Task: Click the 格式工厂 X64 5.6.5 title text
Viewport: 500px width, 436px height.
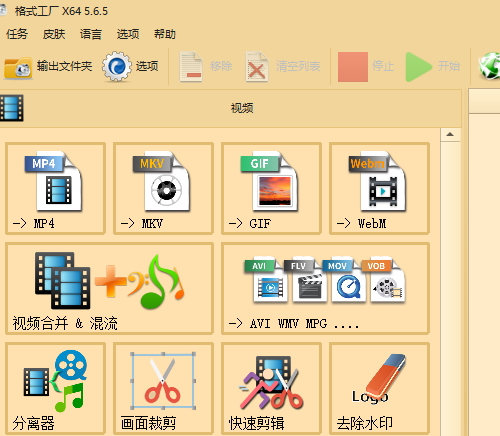Action: (61, 11)
